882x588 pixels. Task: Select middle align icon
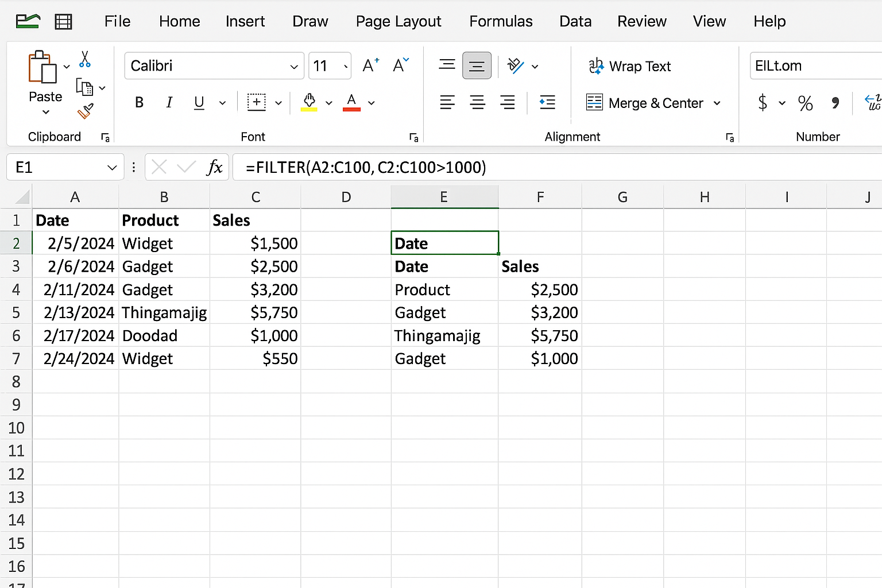[x=477, y=65]
